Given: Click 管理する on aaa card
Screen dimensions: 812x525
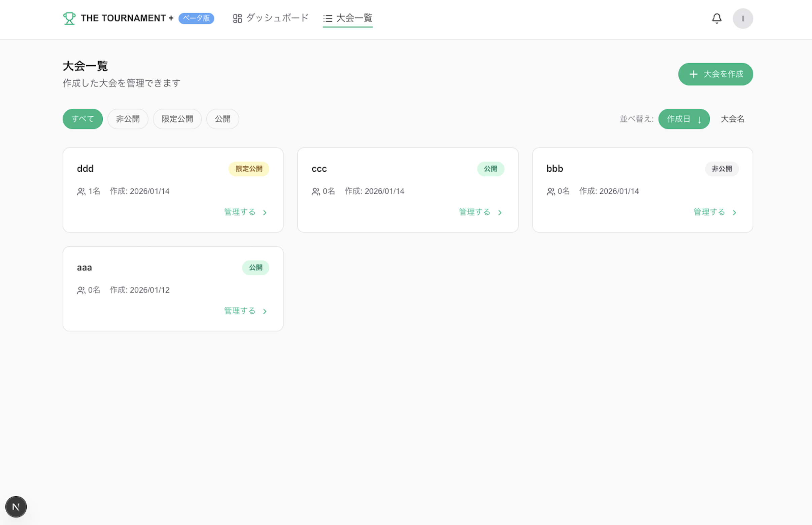Looking at the screenshot, I should [x=240, y=311].
